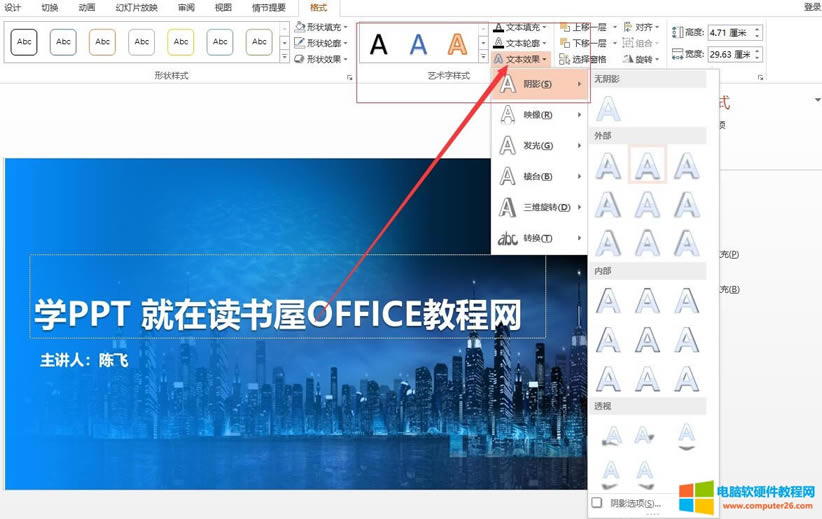Open the 形状轮廓 dropdown
Screen dimensions: 822x519
pos(321,42)
